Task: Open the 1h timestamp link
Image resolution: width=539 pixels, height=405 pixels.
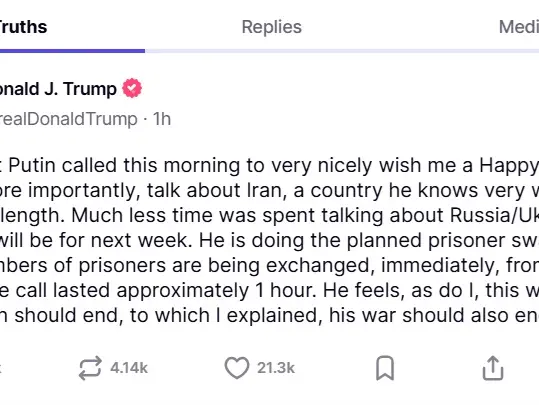Action: click(x=162, y=119)
